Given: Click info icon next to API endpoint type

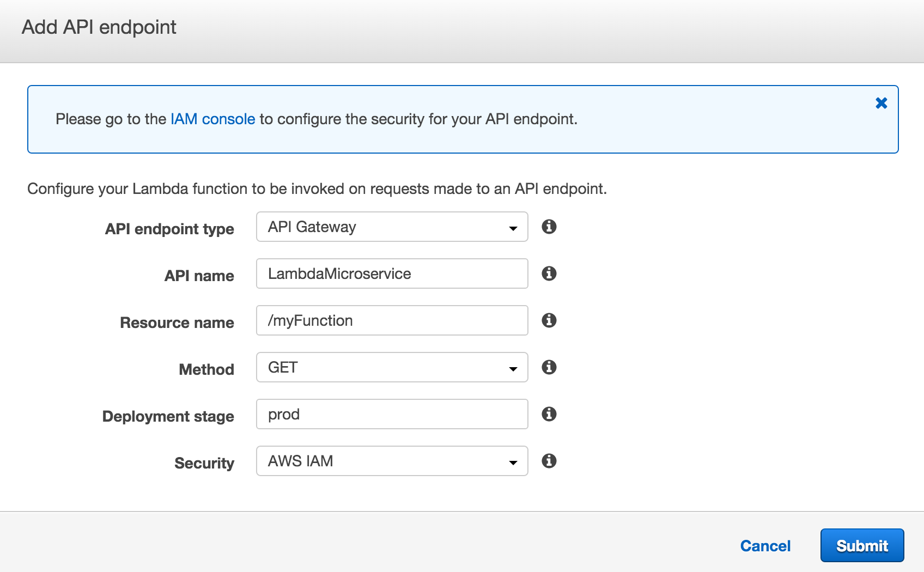Looking at the screenshot, I should coord(549,227).
